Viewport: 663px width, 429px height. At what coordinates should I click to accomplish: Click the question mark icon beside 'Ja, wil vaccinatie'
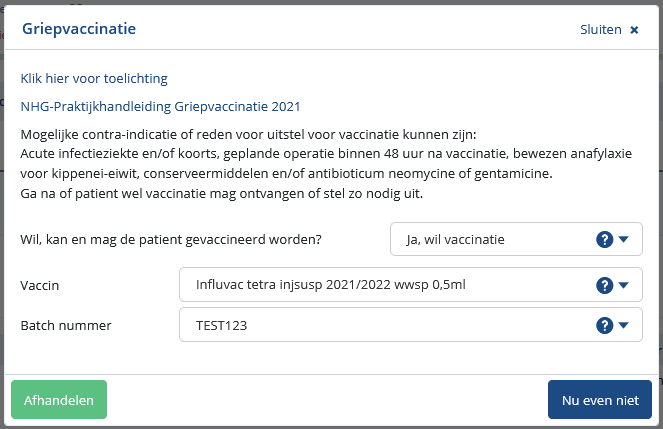click(604, 240)
